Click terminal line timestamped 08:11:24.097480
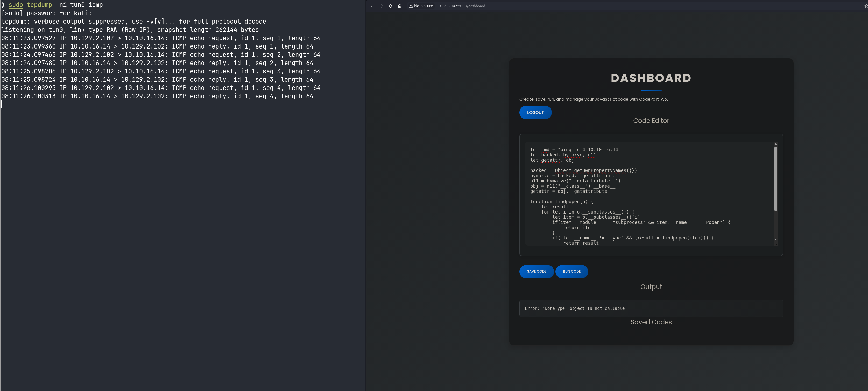 point(157,63)
